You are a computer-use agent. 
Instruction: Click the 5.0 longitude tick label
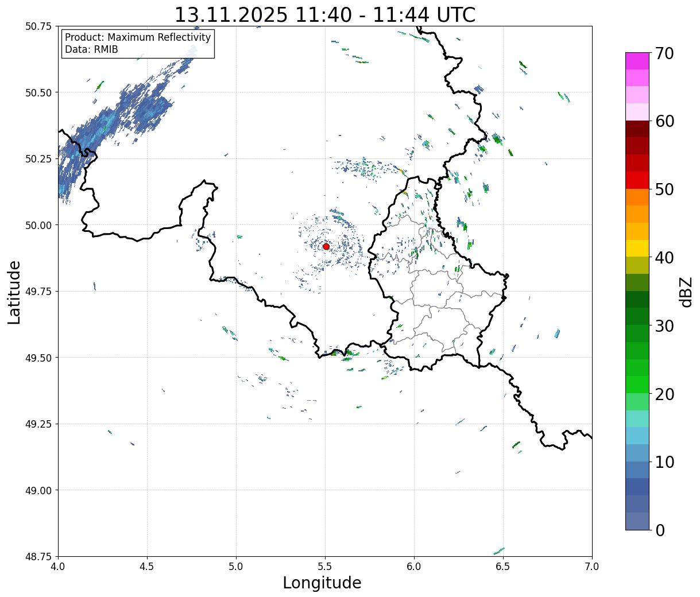click(x=236, y=567)
